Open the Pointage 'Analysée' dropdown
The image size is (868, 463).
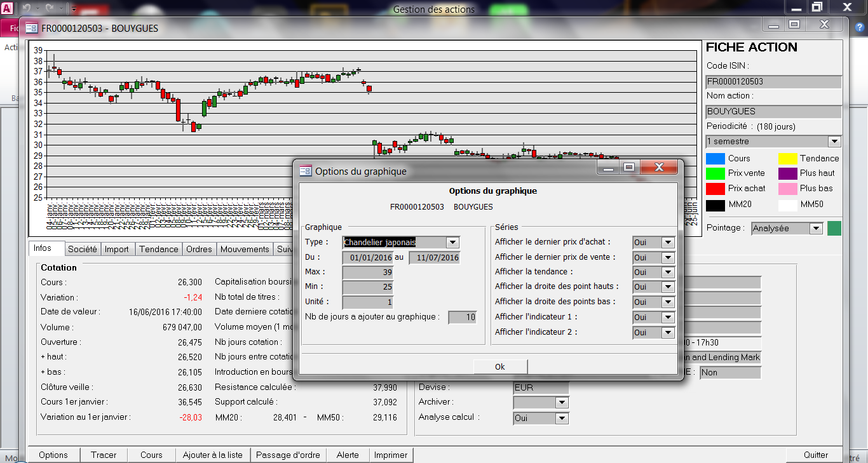point(816,228)
